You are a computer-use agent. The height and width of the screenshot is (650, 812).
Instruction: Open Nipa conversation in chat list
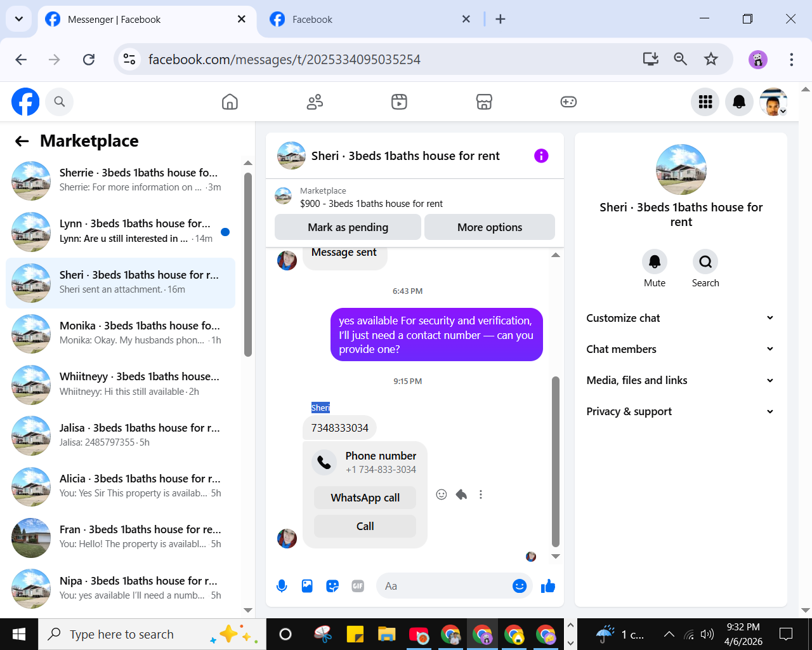[x=121, y=588]
